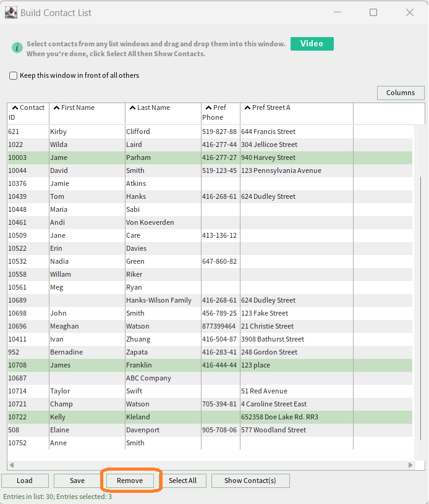
Task: Sort by First Name column header
Action: click(87, 112)
